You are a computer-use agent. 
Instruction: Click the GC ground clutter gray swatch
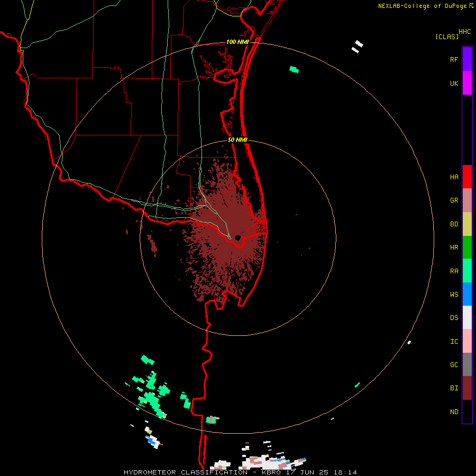point(467,364)
